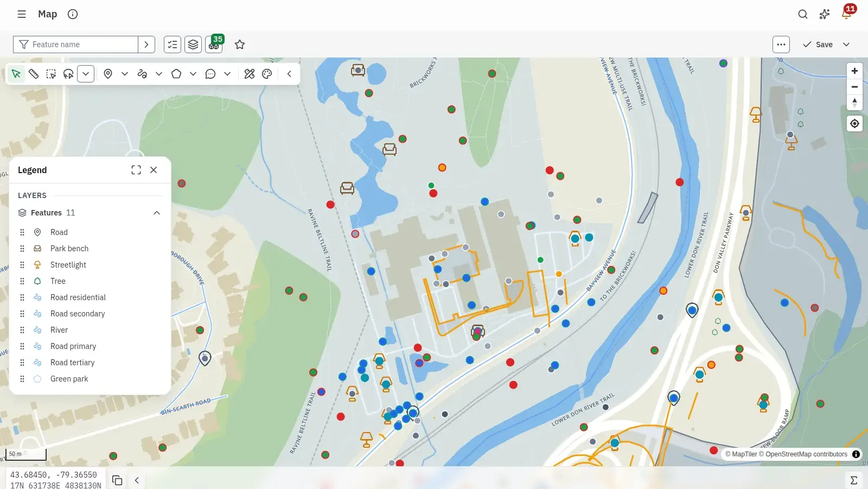Expand the annotation tool options
Screen dimensions: 868x489
point(227,74)
